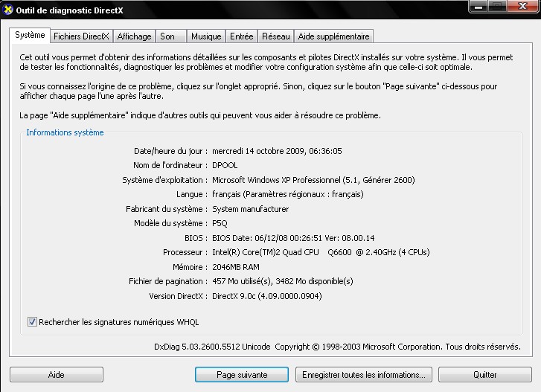Select the Système tab
Viewport: 541px width, 392px height.
click(x=30, y=35)
